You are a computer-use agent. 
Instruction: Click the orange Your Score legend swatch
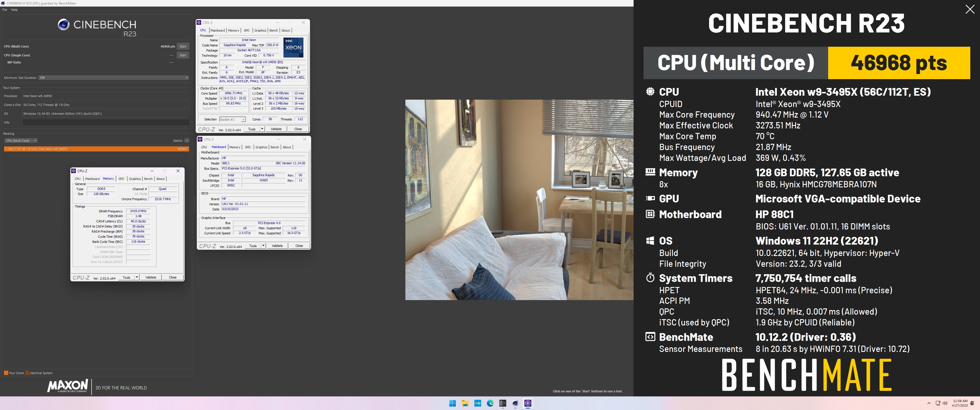tap(6, 373)
